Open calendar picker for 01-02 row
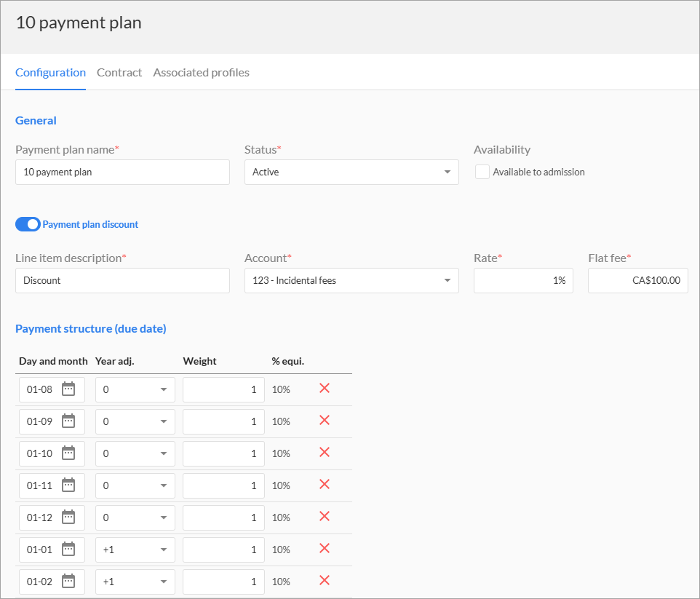The height and width of the screenshot is (599, 700). point(68,581)
